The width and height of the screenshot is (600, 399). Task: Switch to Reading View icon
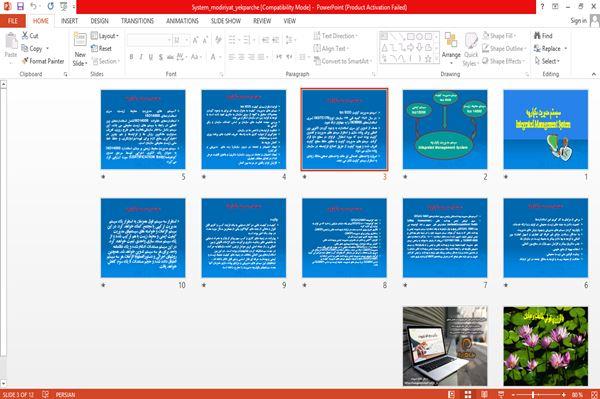(x=484, y=394)
